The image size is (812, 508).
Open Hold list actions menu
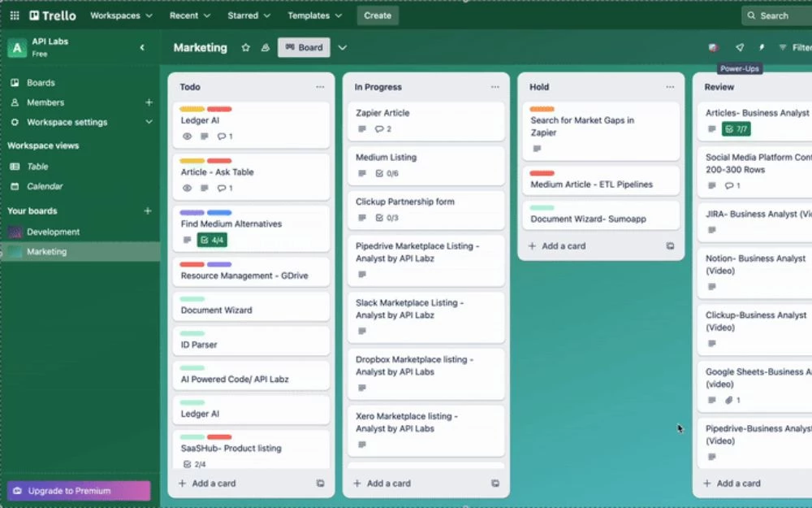(670, 87)
